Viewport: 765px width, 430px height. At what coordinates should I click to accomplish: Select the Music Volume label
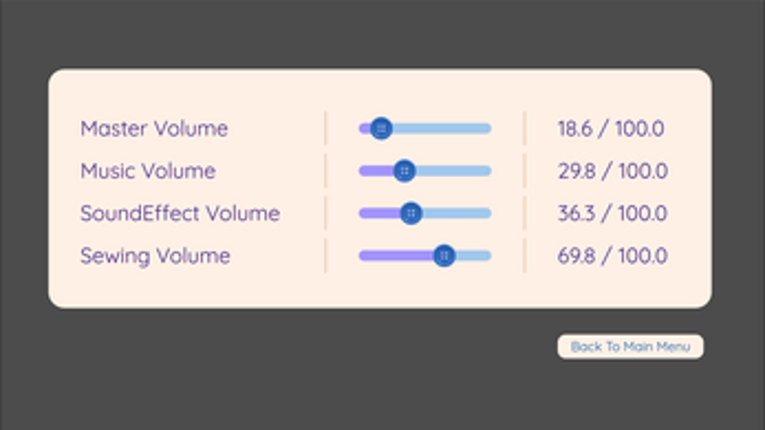148,171
